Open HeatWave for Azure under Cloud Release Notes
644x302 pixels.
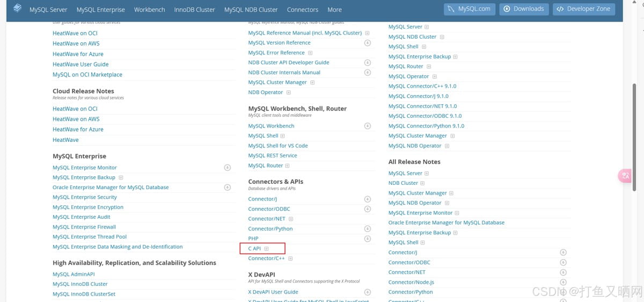(x=78, y=130)
